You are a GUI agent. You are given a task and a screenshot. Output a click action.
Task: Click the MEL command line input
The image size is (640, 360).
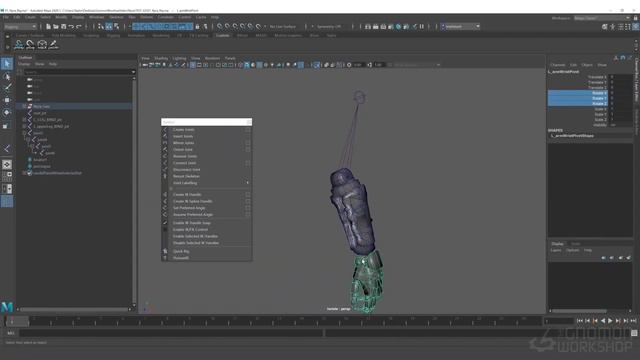(x=171, y=333)
